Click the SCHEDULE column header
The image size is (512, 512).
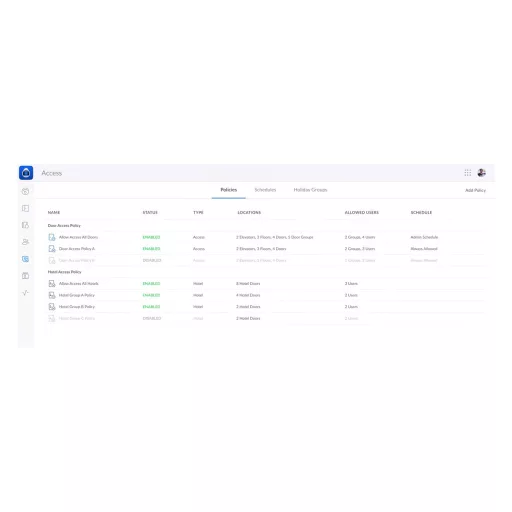421,212
